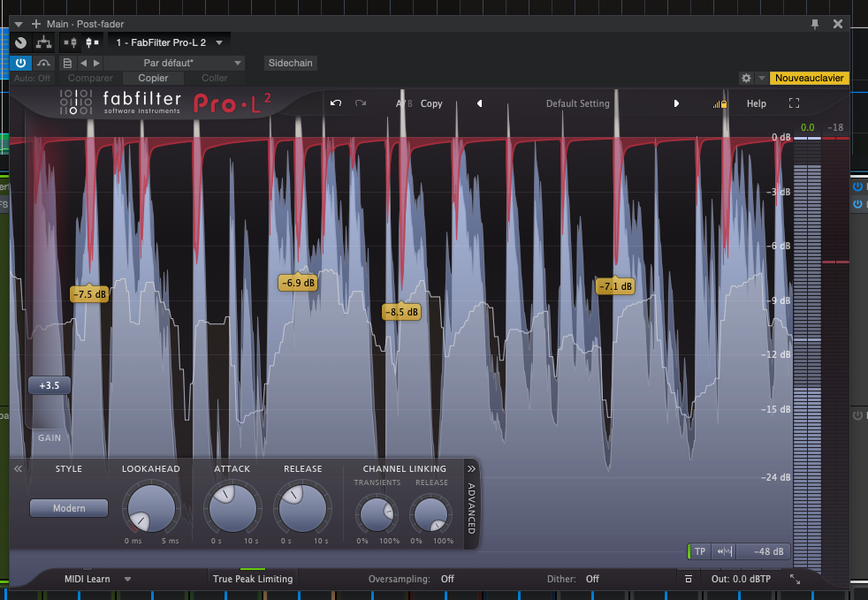Click the Modern style button
The height and width of the screenshot is (600, 868).
coord(69,508)
